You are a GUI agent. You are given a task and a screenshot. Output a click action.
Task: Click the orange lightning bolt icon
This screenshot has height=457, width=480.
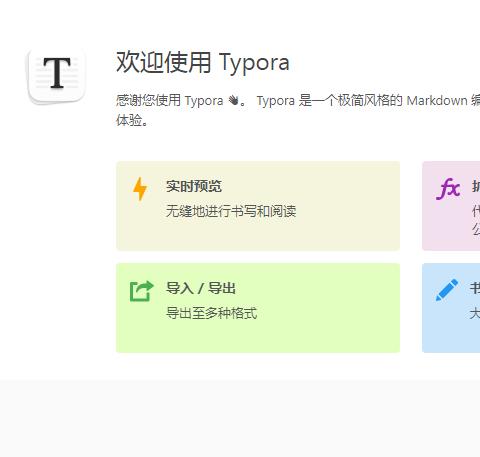140,189
